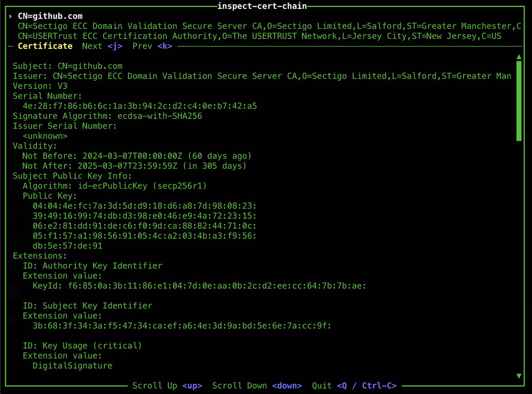Click public key line starting 05:f1:57:a1
This screenshot has height=394, width=532.
145,236
